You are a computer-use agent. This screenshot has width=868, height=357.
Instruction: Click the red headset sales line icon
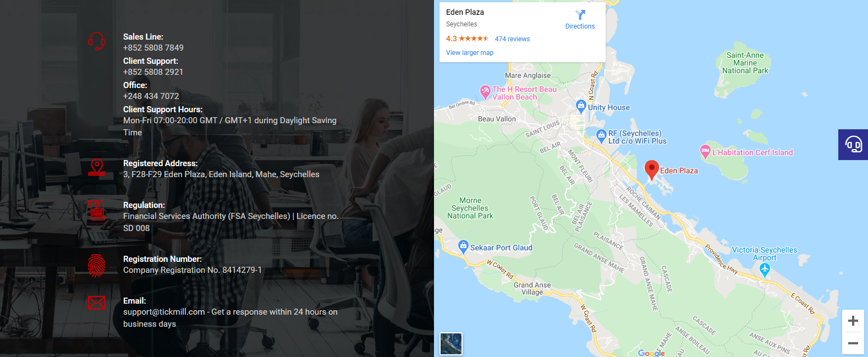[97, 41]
